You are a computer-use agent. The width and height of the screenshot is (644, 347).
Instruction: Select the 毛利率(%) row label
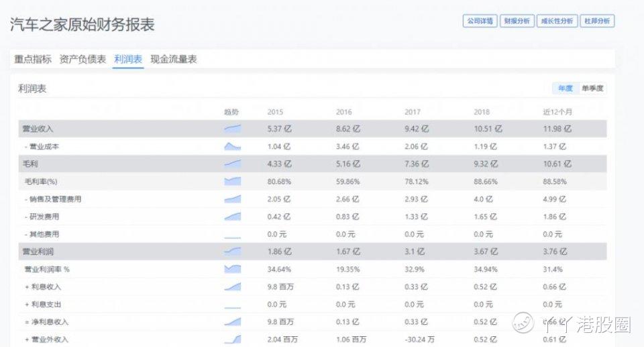click(x=41, y=182)
